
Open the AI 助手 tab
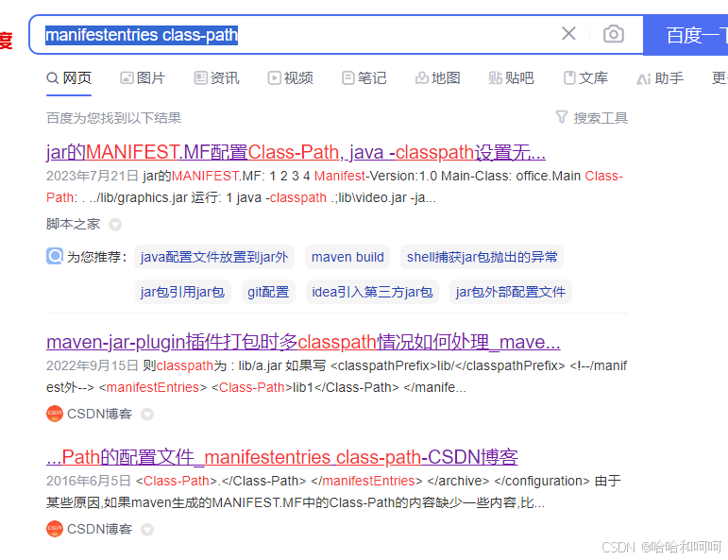click(660, 78)
